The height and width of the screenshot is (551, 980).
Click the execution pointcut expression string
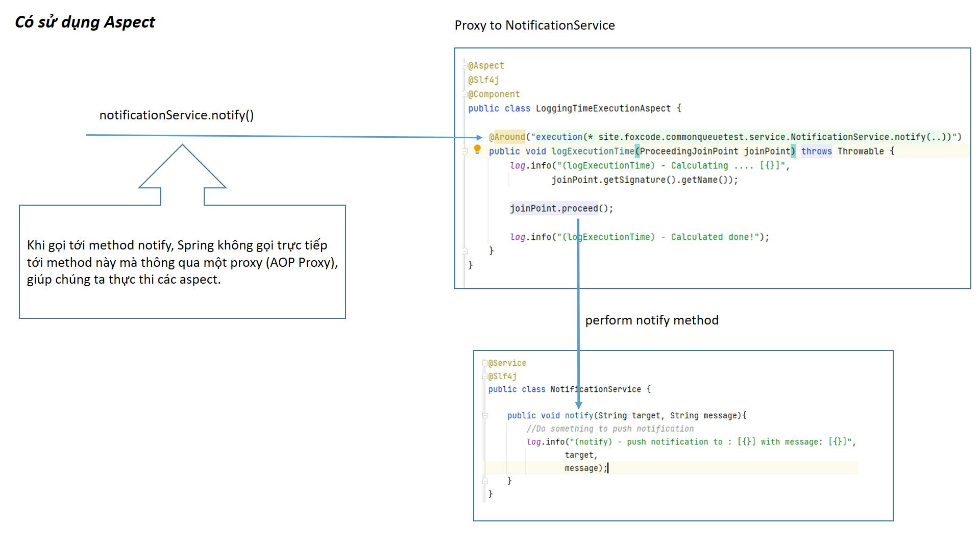tap(744, 137)
